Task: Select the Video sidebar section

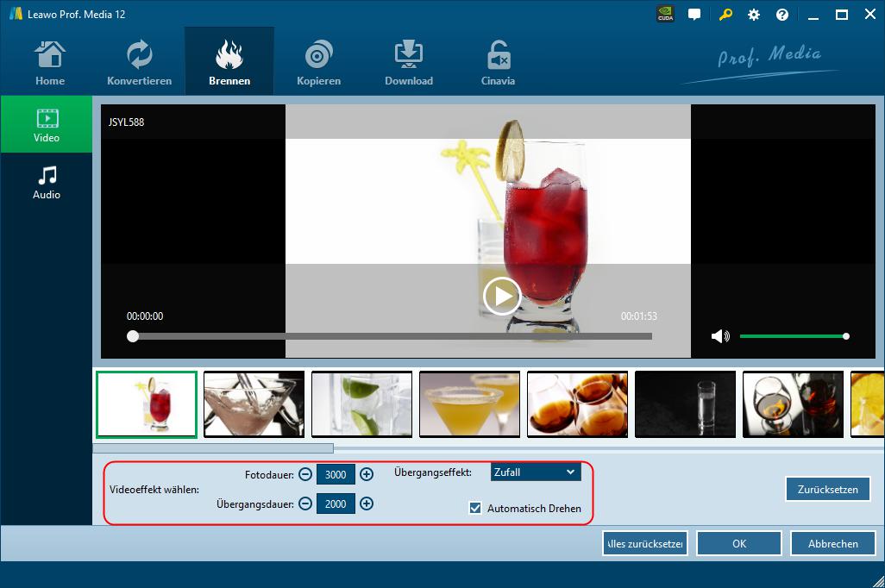Action: [47, 124]
